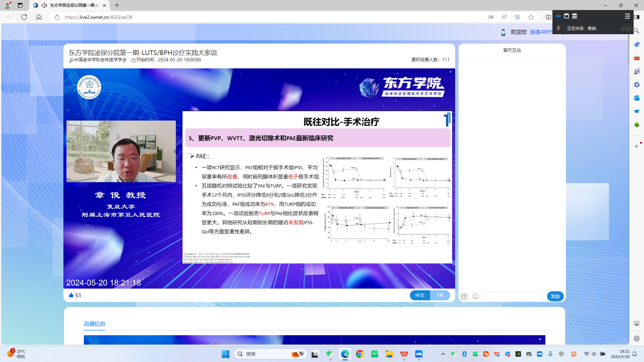644x362 pixels.
Task: Click the chat message input field
Action: coord(513,296)
